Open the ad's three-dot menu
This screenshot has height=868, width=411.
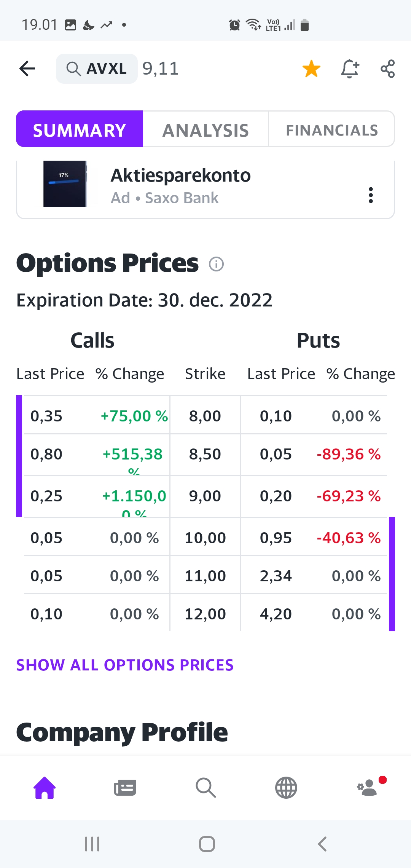point(371,195)
